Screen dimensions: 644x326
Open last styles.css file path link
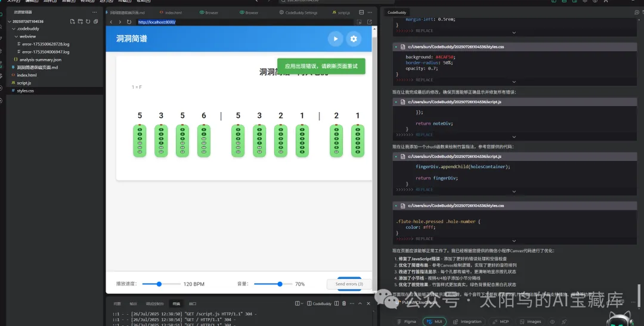456,206
